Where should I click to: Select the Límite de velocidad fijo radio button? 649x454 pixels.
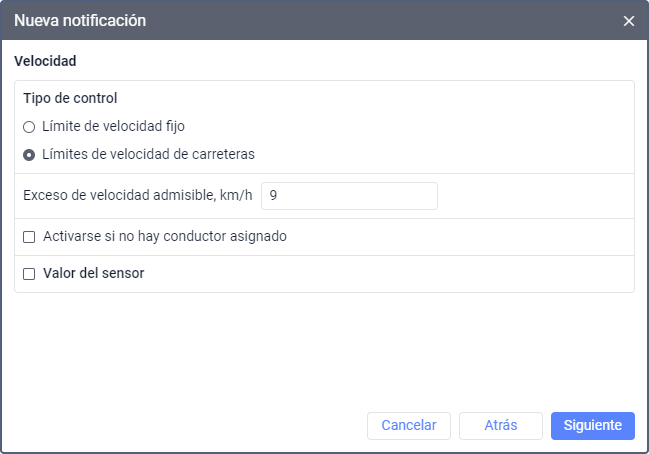point(29,127)
